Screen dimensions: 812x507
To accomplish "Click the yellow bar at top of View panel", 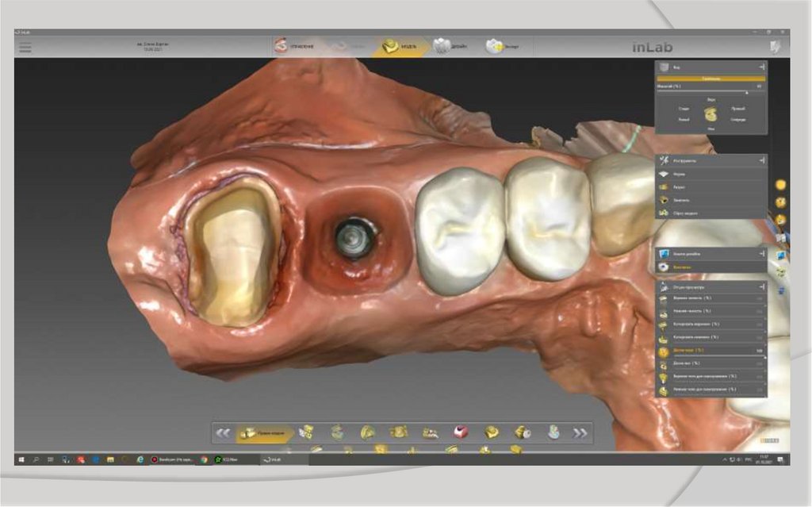I will (710, 79).
